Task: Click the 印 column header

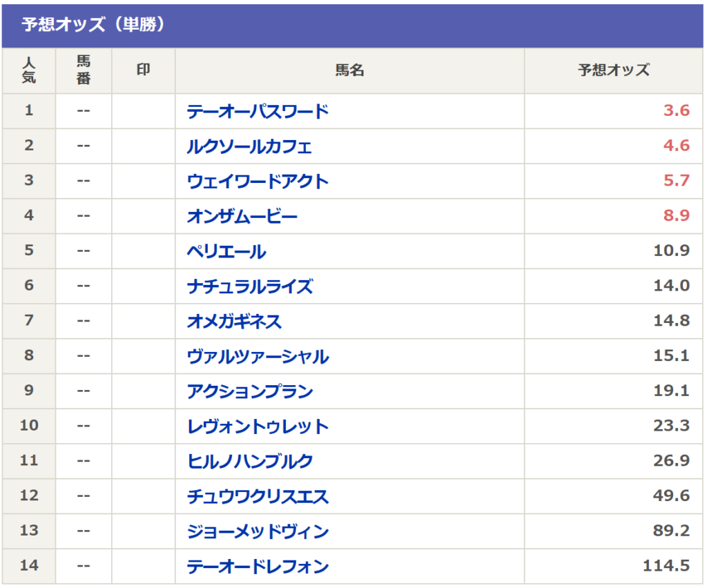Action: pos(144,70)
